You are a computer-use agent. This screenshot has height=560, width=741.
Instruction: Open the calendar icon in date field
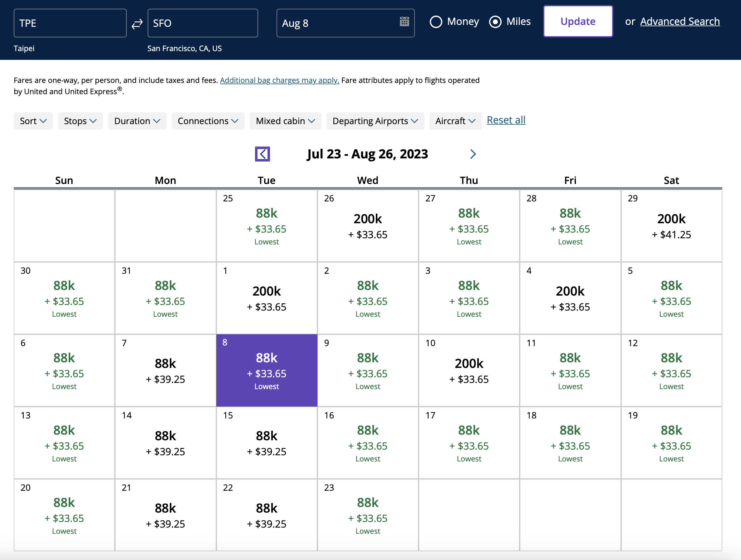pyautogui.click(x=404, y=22)
